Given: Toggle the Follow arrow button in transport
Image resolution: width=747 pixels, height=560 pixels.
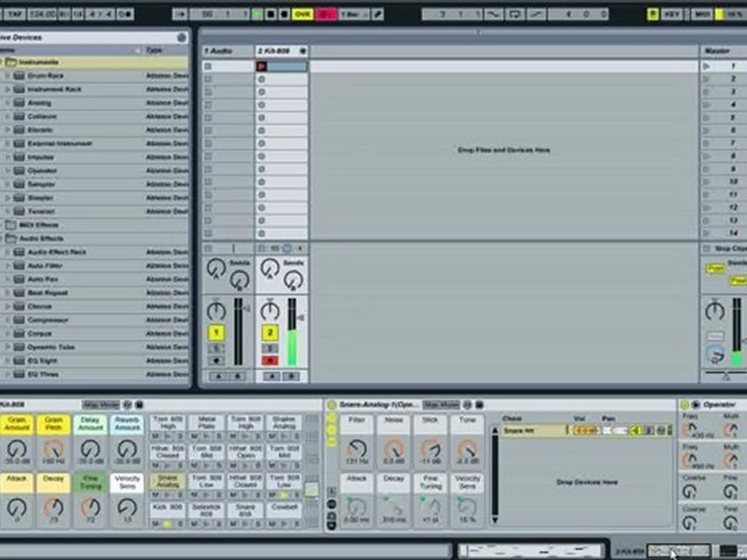Looking at the screenshot, I should [180, 14].
